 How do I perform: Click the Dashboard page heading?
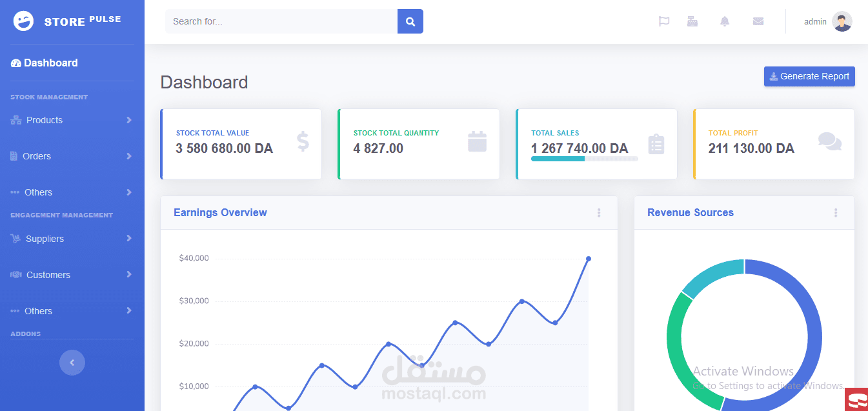tap(204, 83)
